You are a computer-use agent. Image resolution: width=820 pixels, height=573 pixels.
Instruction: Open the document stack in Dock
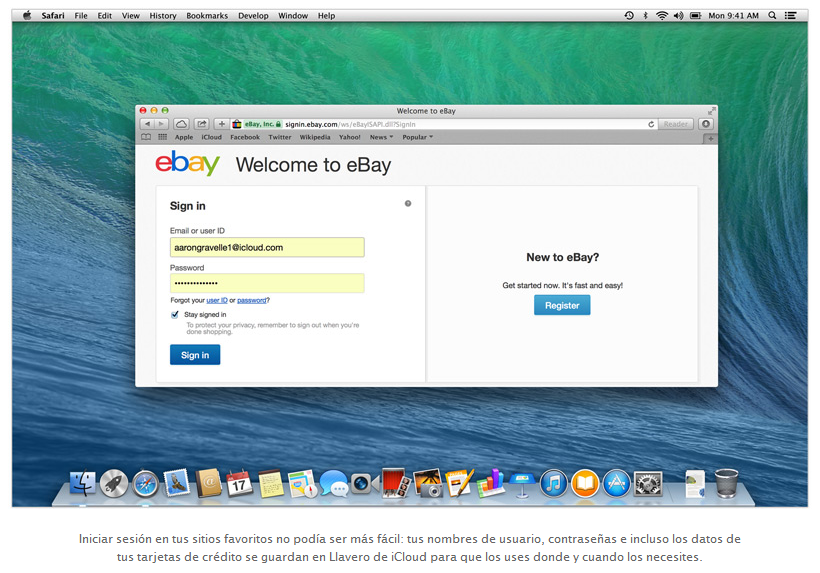click(x=696, y=484)
